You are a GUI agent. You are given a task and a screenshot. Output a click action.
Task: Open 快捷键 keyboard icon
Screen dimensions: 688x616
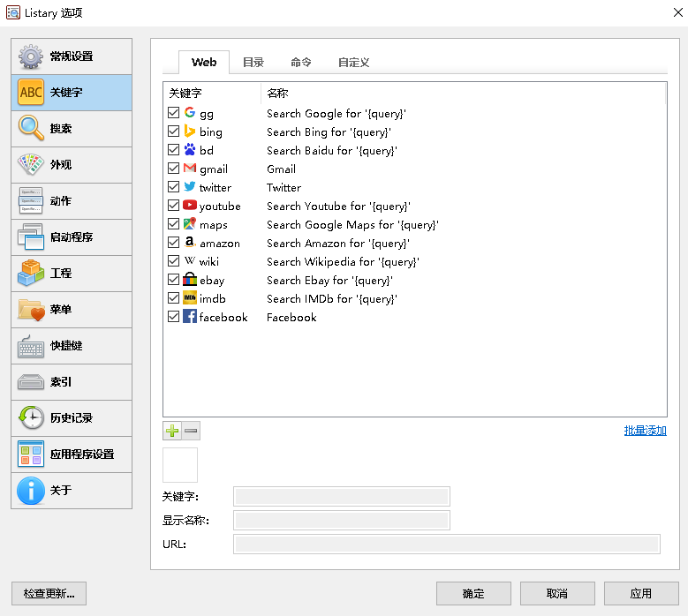[x=31, y=345]
